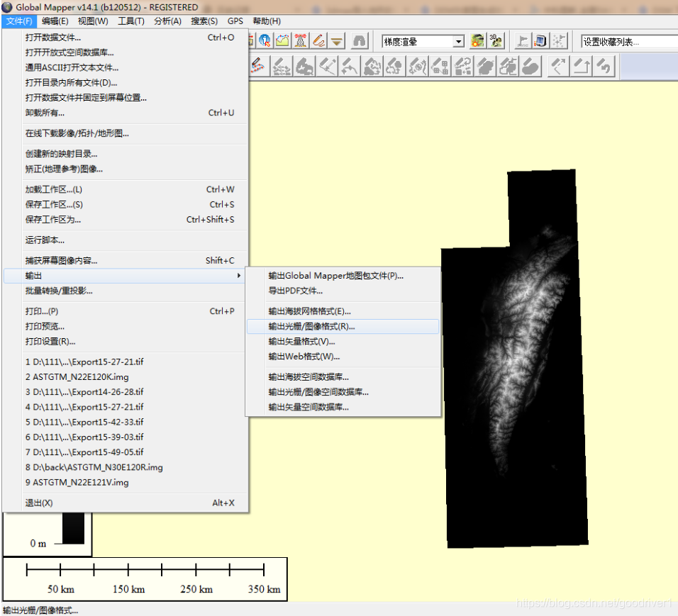
Task: Open the 3D view icon
Action: (x=496, y=41)
